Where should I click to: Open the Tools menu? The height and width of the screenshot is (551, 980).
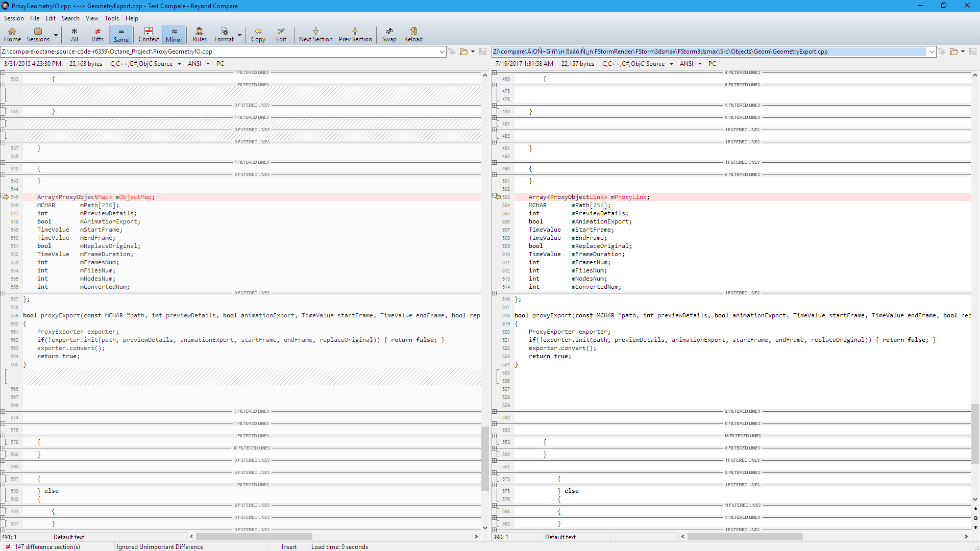111,18
